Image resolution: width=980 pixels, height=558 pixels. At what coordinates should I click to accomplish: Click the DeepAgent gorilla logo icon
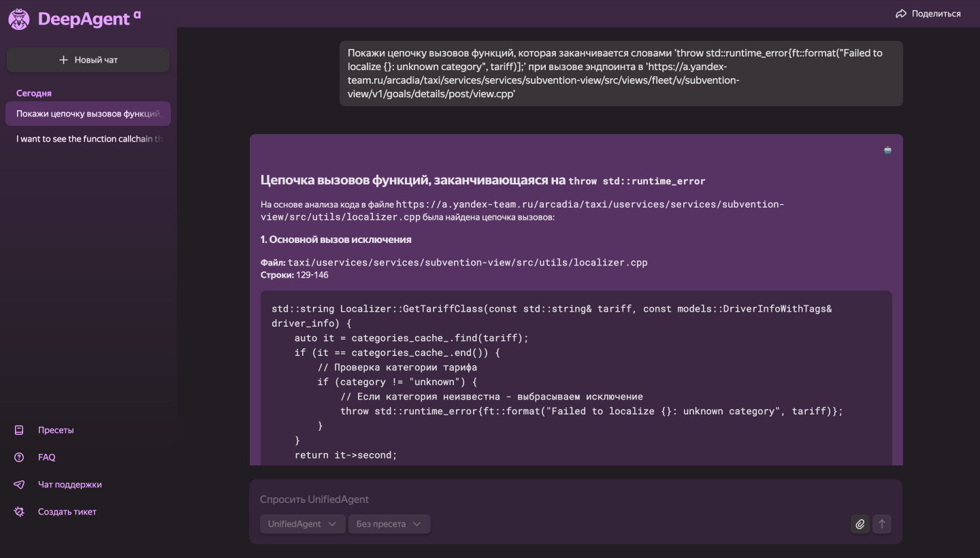coord(18,19)
